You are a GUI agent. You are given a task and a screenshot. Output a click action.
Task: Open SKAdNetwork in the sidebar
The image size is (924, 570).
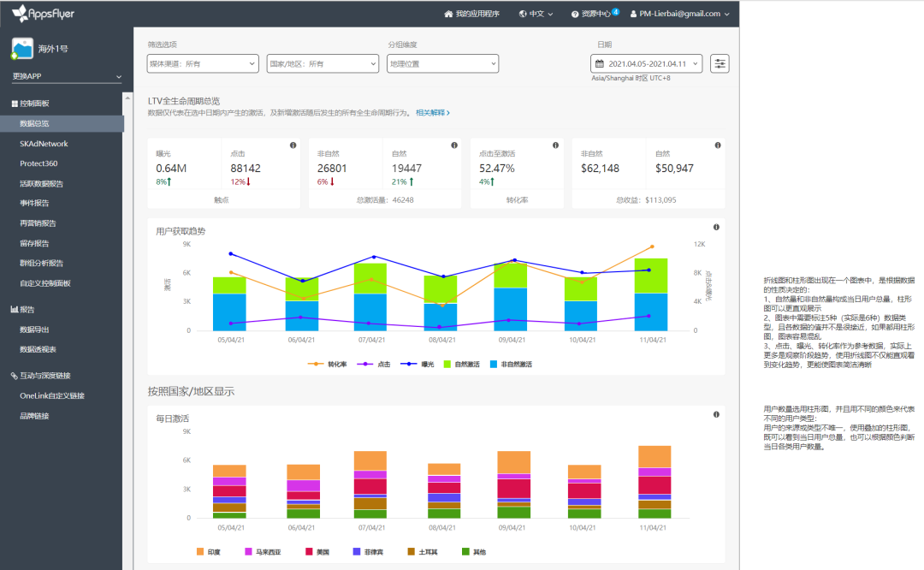pos(44,144)
